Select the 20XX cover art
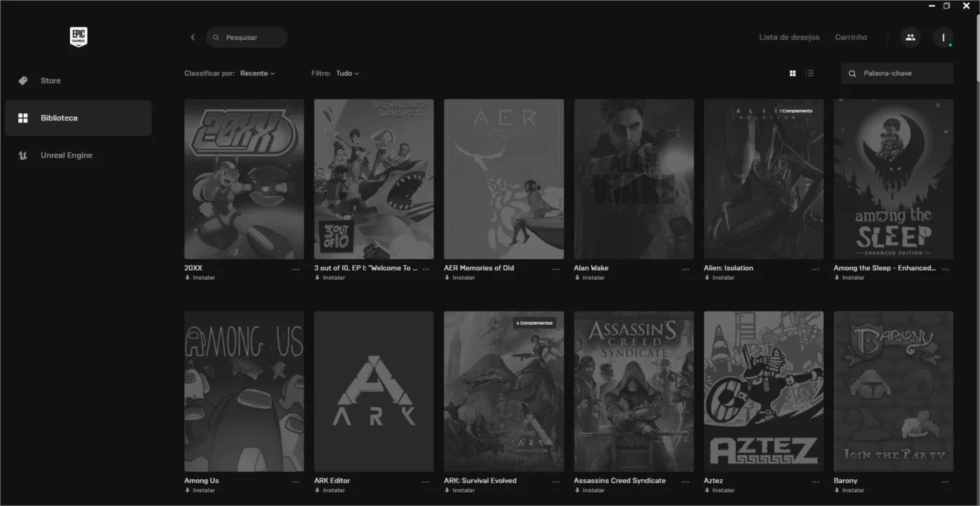Image resolution: width=980 pixels, height=506 pixels. click(244, 179)
